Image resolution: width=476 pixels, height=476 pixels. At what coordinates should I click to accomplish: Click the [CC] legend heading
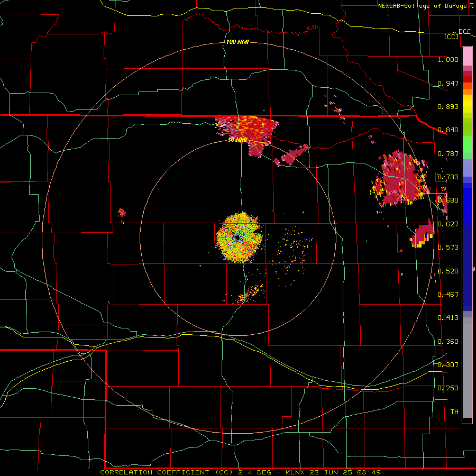[452, 36]
